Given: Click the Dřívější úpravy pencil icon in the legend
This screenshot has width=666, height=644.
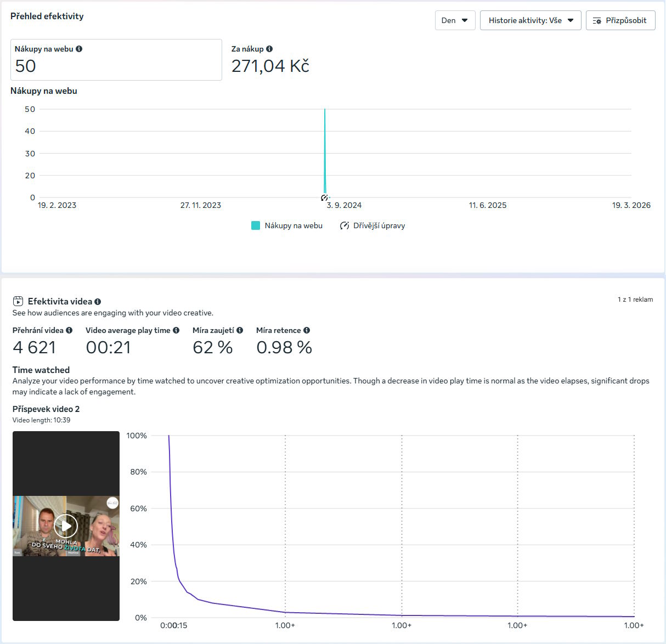Looking at the screenshot, I should pyautogui.click(x=344, y=225).
